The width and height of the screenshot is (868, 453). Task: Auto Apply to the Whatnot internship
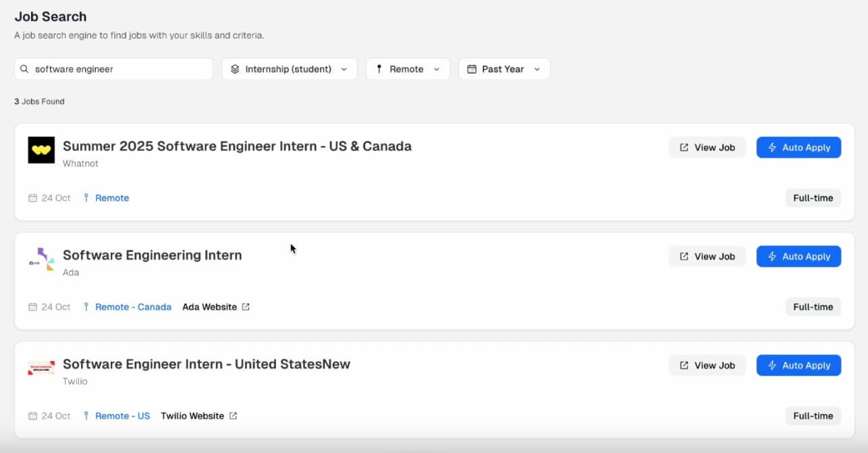click(798, 147)
